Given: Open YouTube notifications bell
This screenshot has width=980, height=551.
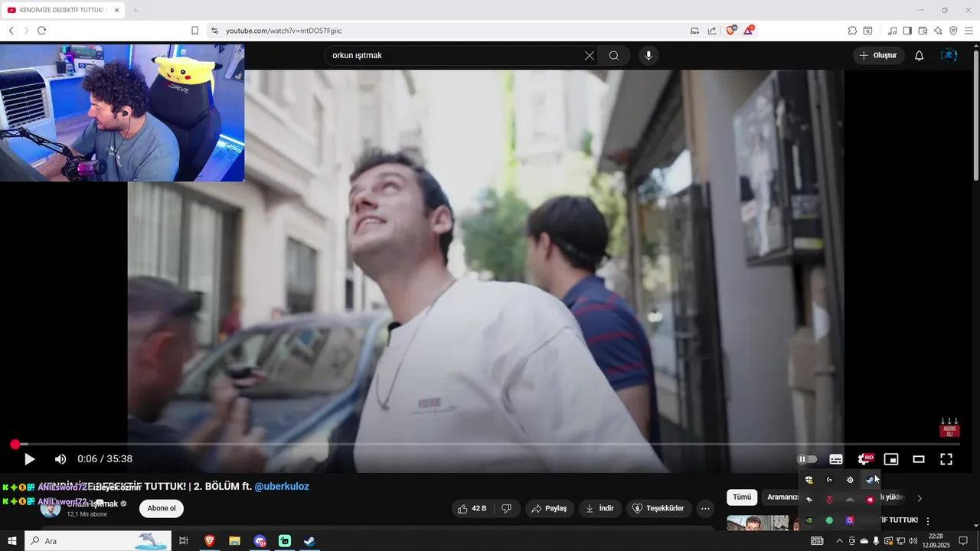Looking at the screenshot, I should tap(919, 55).
